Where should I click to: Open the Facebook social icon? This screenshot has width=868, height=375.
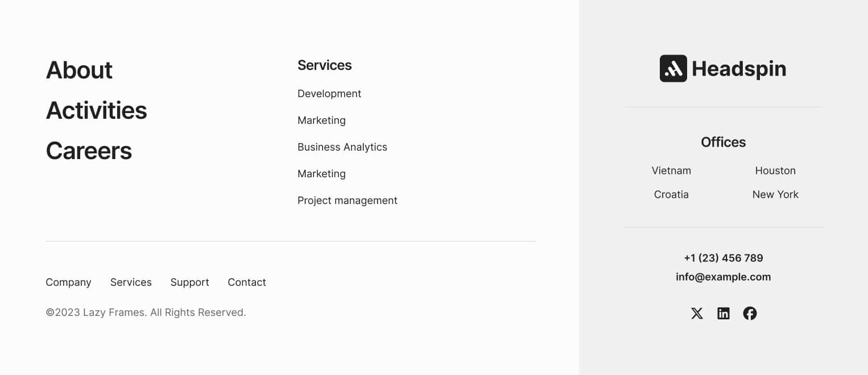coord(750,313)
